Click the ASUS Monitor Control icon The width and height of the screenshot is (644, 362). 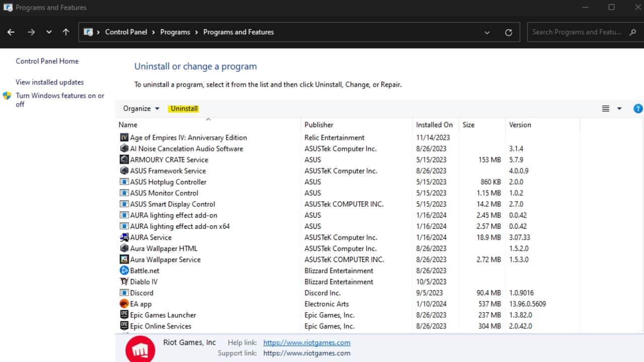124,193
